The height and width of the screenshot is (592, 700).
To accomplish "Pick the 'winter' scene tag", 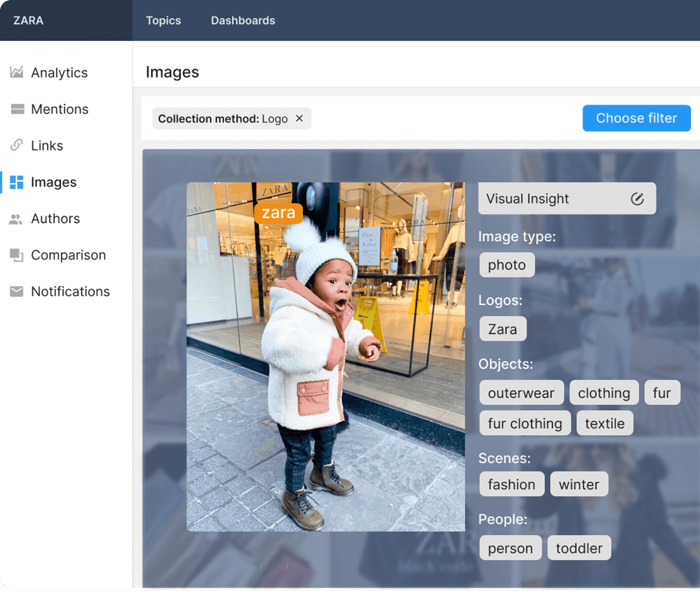I will tap(579, 484).
